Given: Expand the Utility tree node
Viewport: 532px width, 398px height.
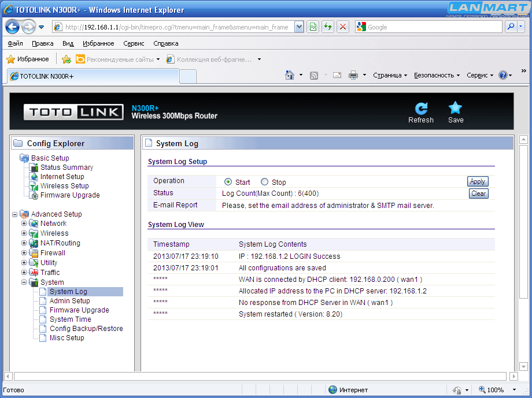Looking at the screenshot, I should coord(24,263).
